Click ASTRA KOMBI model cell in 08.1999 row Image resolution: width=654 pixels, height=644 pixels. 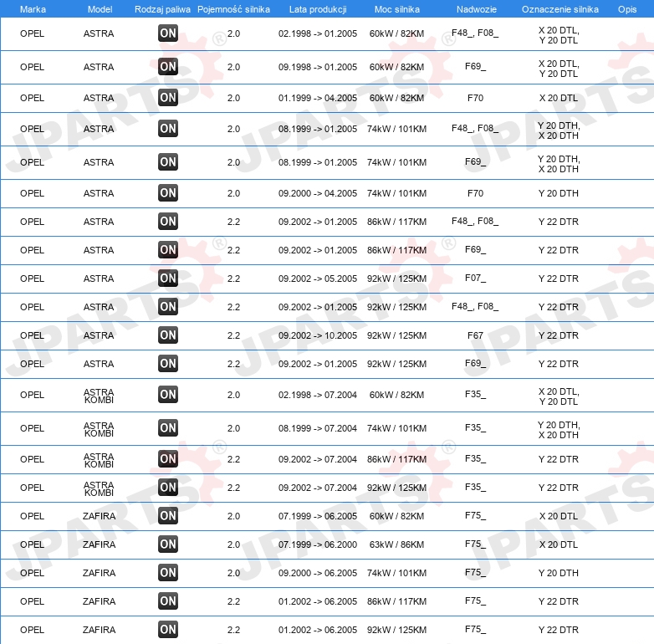pyautogui.click(x=99, y=429)
